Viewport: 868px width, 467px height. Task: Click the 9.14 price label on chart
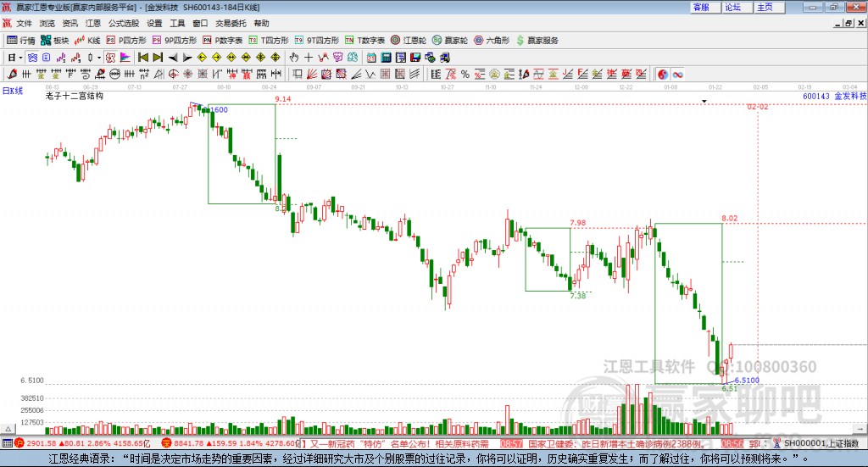pyautogui.click(x=283, y=99)
